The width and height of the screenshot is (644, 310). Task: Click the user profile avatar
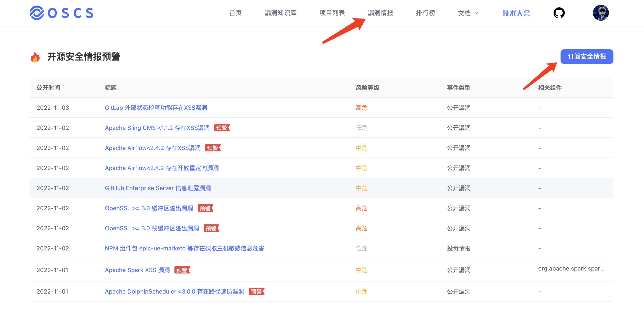click(x=600, y=13)
